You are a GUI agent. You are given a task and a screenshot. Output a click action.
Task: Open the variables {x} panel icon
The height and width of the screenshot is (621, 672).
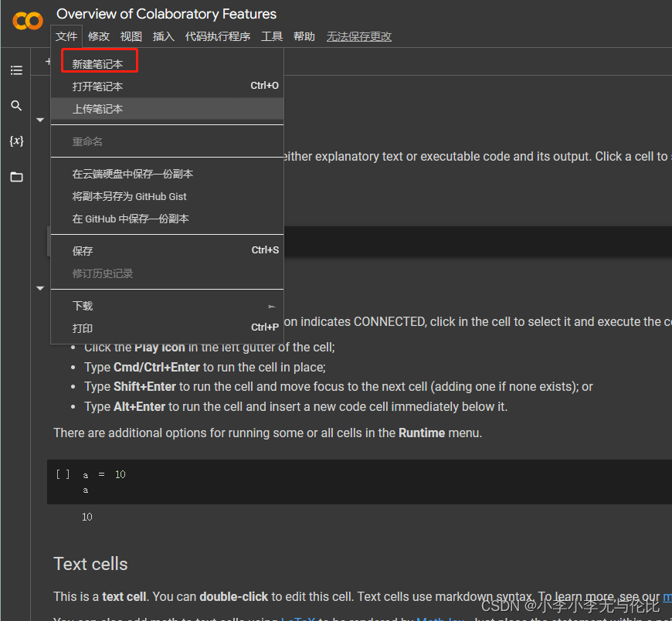pos(16,141)
